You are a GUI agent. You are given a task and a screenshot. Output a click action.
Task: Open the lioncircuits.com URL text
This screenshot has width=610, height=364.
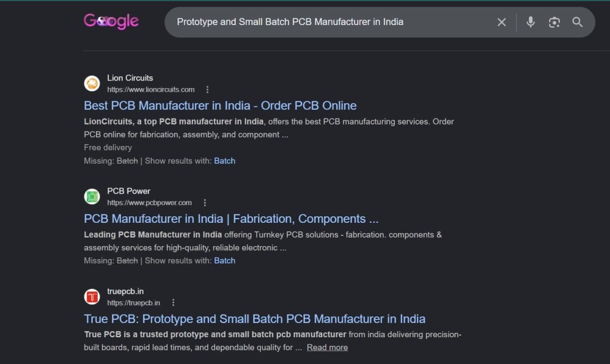coord(151,89)
